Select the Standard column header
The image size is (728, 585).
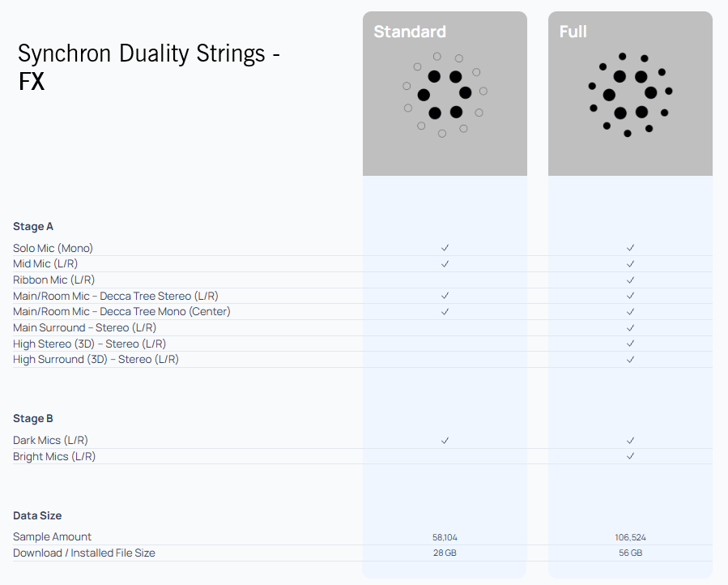pyautogui.click(x=410, y=32)
